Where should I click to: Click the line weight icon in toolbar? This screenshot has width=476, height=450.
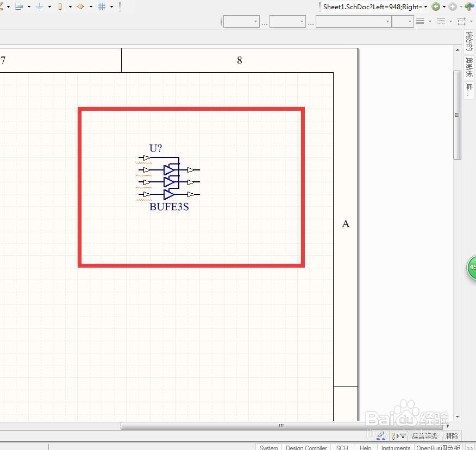click(420, 21)
